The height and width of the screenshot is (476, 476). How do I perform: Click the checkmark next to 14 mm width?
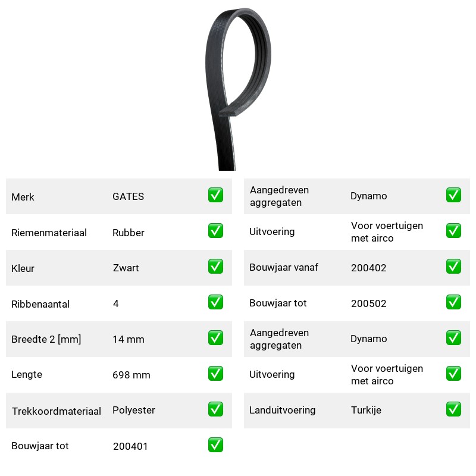[x=215, y=338]
